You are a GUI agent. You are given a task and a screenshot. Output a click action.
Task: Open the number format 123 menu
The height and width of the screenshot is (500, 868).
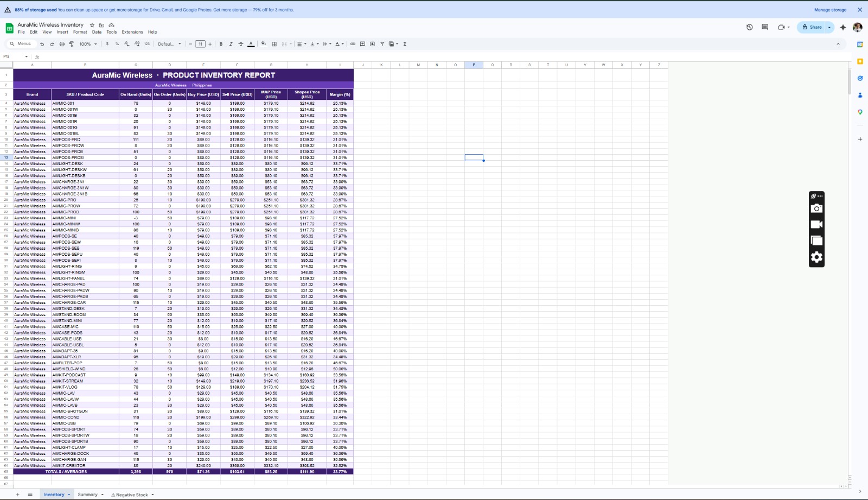(x=146, y=44)
